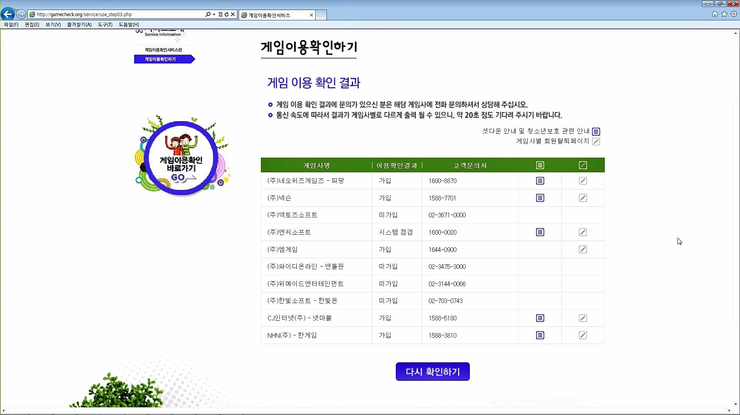
Task: Open withdrawal page icon for NHN(주) - 한게임
Action: (x=583, y=335)
